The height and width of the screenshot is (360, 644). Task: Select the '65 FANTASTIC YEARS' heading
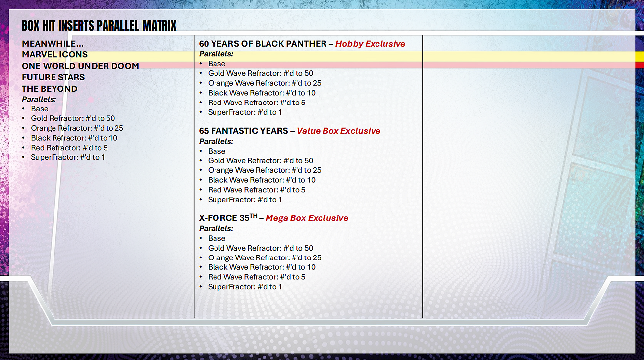244,131
